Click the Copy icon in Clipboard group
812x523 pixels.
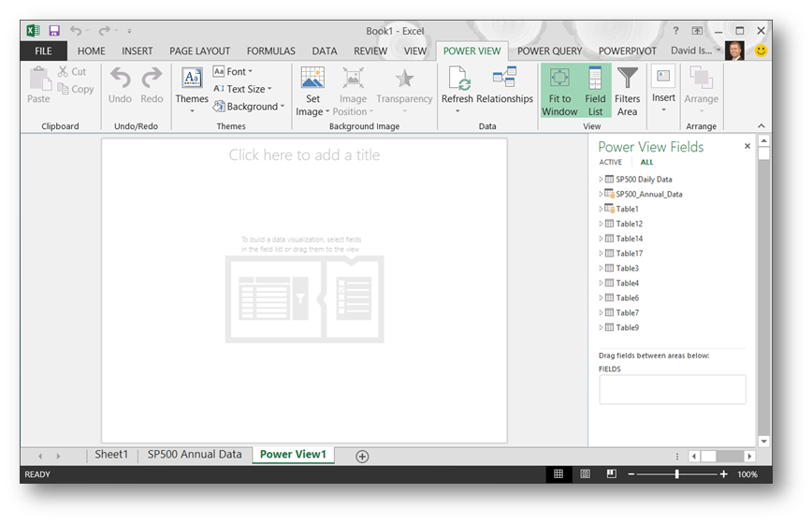(x=64, y=89)
